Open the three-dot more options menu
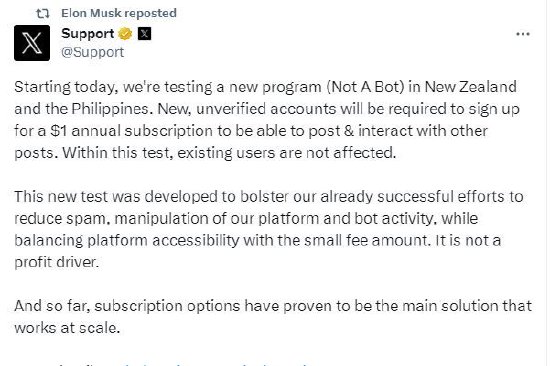Image resolution: width=550 pixels, height=366 pixels. click(x=523, y=34)
